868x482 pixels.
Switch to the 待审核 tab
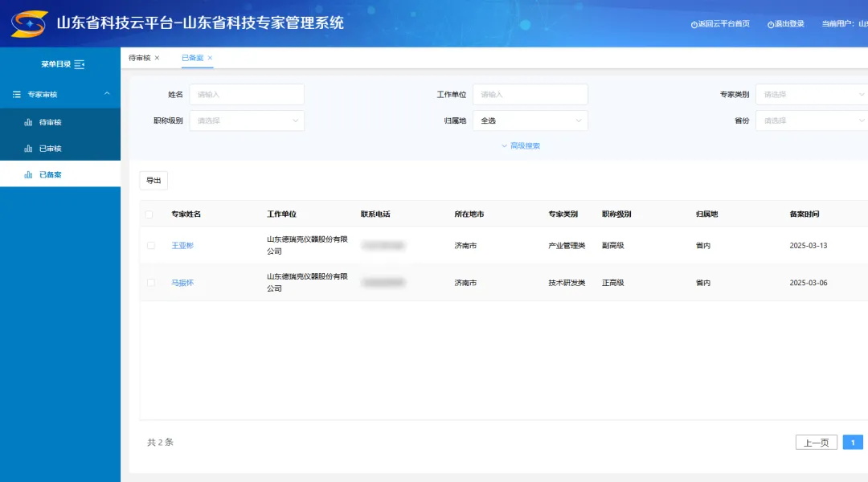click(141, 57)
